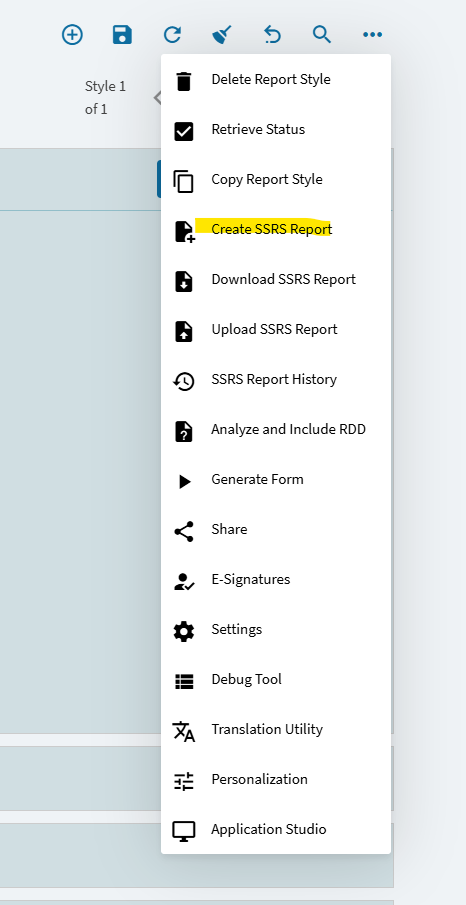466x905 pixels.
Task: Open SSRS Report History
Action: (276, 380)
